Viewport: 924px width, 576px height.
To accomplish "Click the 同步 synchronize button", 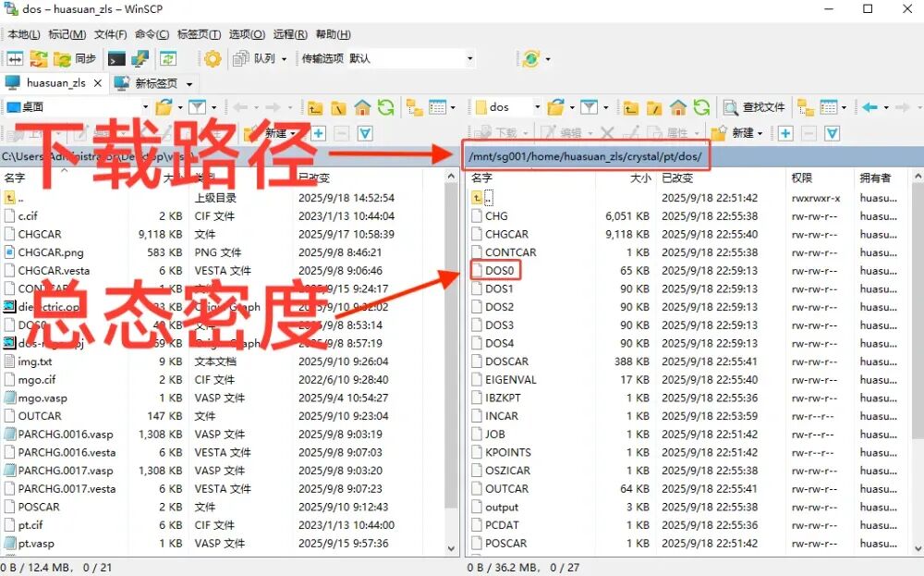I will coord(76,58).
